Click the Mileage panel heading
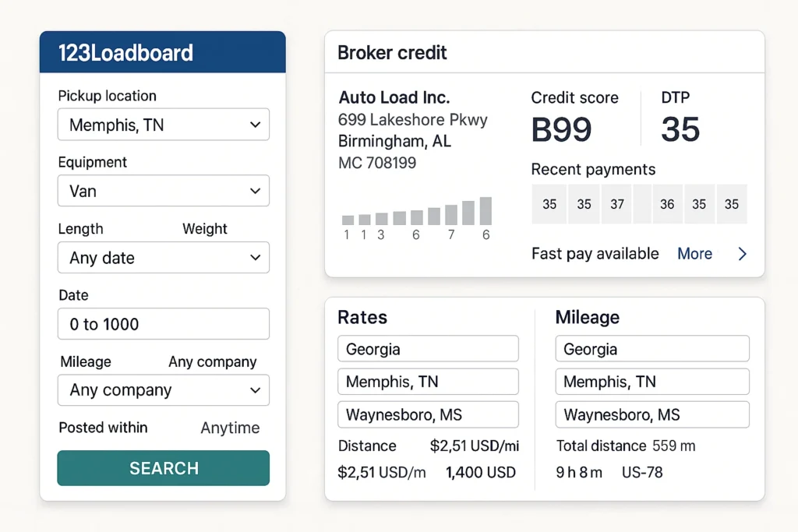This screenshot has width=798, height=532. click(587, 317)
